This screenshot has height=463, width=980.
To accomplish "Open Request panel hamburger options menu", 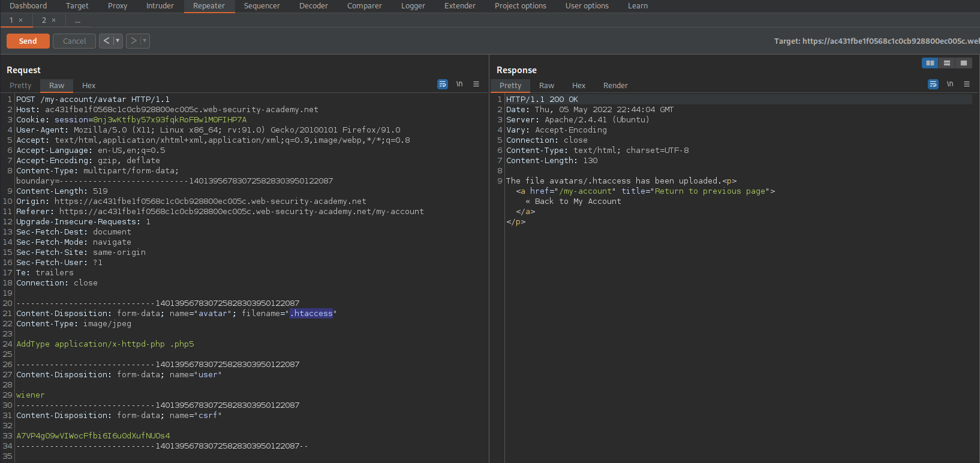I will point(476,85).
